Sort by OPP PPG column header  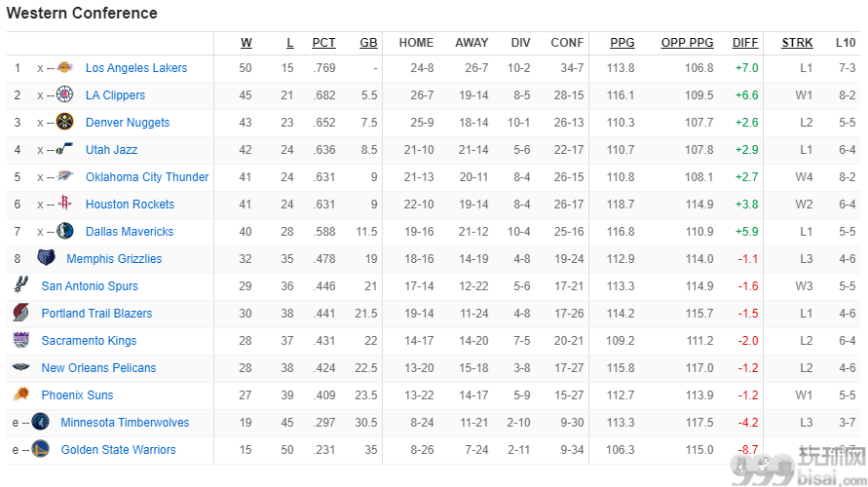687,43
